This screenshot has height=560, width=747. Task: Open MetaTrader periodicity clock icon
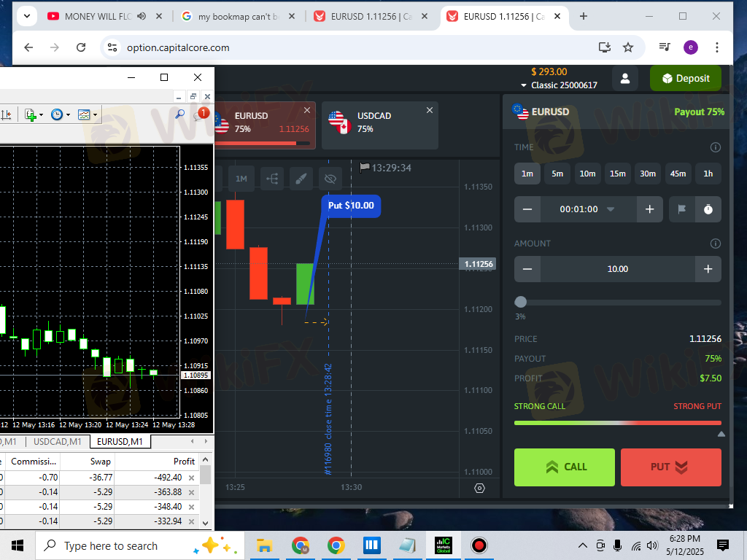[x=57, y=114]
